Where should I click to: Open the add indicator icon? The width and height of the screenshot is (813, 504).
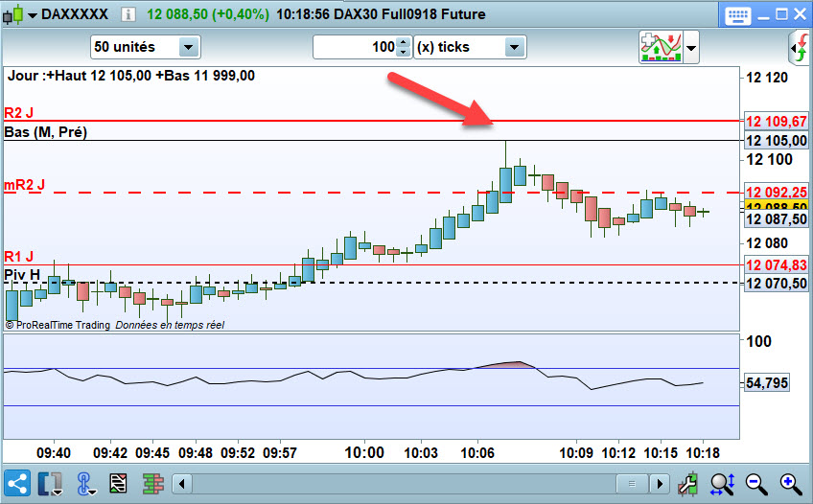[661, 47]
